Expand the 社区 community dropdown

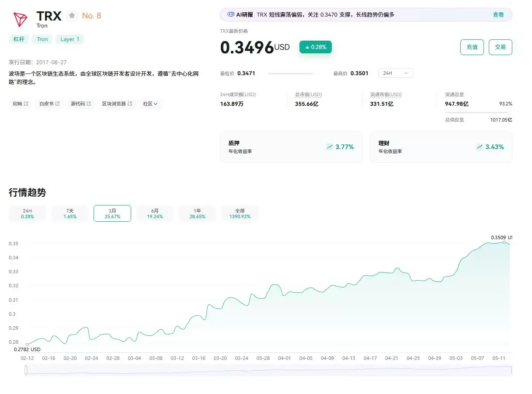click(150, 104)
